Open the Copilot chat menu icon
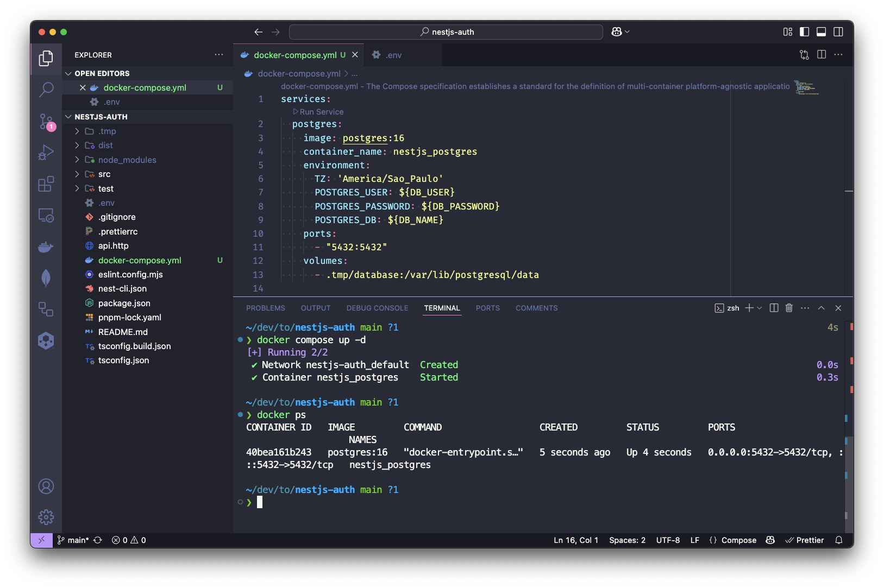Viewport: 884px width, 588px height. [x=616, y=32]
